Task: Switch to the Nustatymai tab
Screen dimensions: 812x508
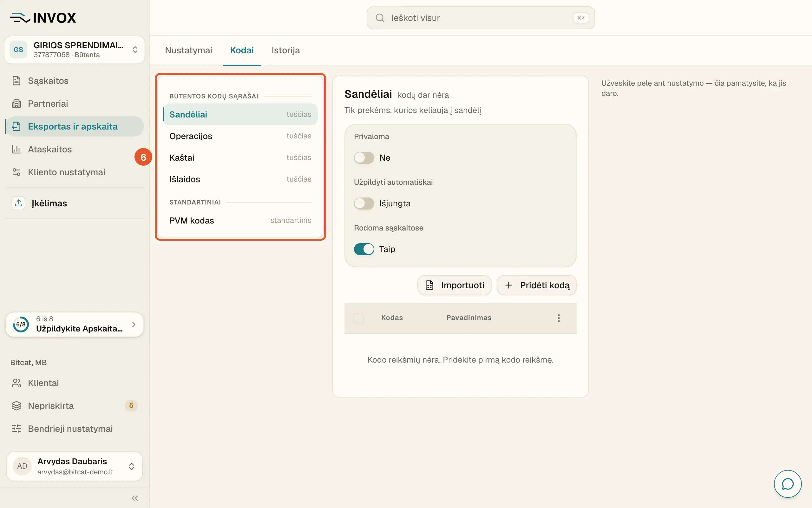Action: [189, 50]
